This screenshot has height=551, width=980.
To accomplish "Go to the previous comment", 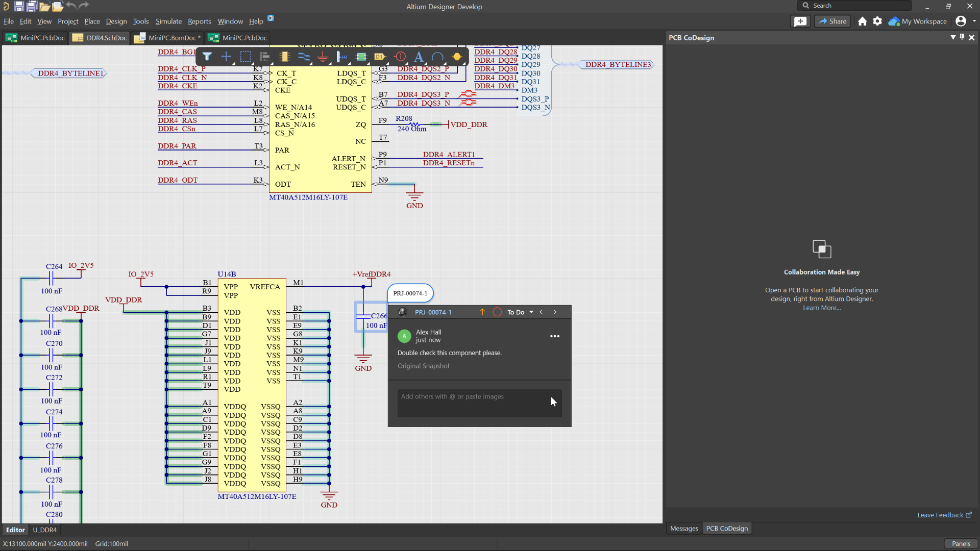I will [541, 312].
